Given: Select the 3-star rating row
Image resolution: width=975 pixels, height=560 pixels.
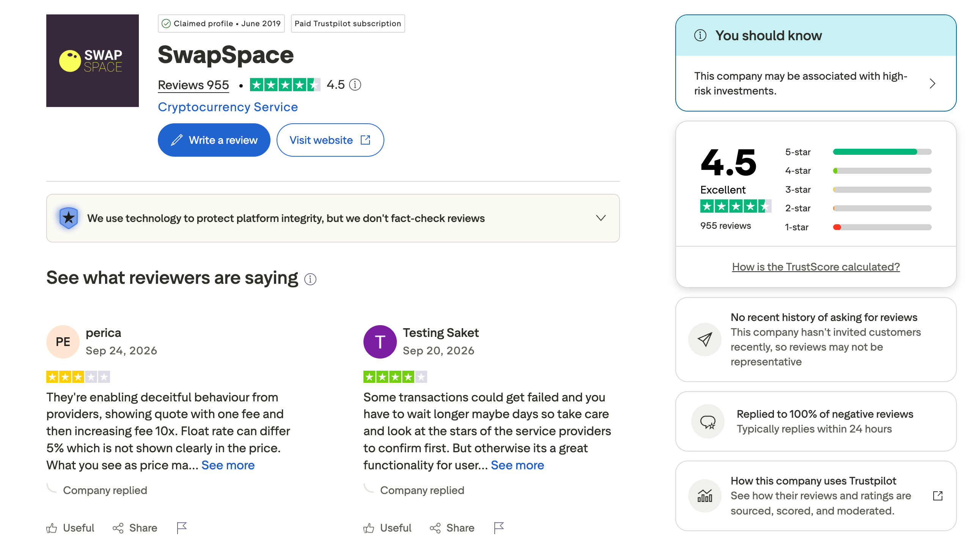Looking at the screenshot, I should [x=858, y=190].
